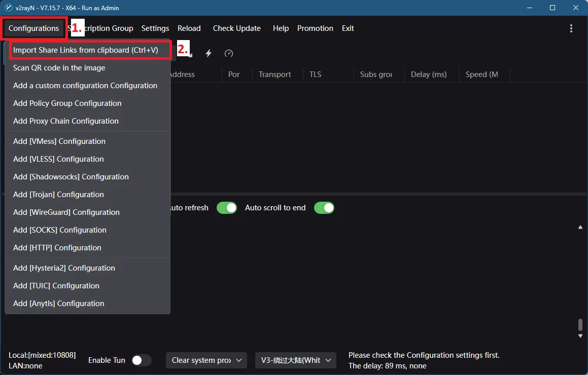
Task: Click the speedometer speed test icon
Action: pyautogui.click(x=229, y=53)
